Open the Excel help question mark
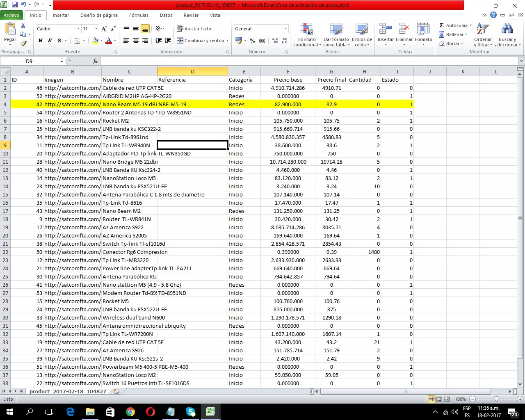The width and height of the screenshot is (525, 420). [x=493, y=15]
